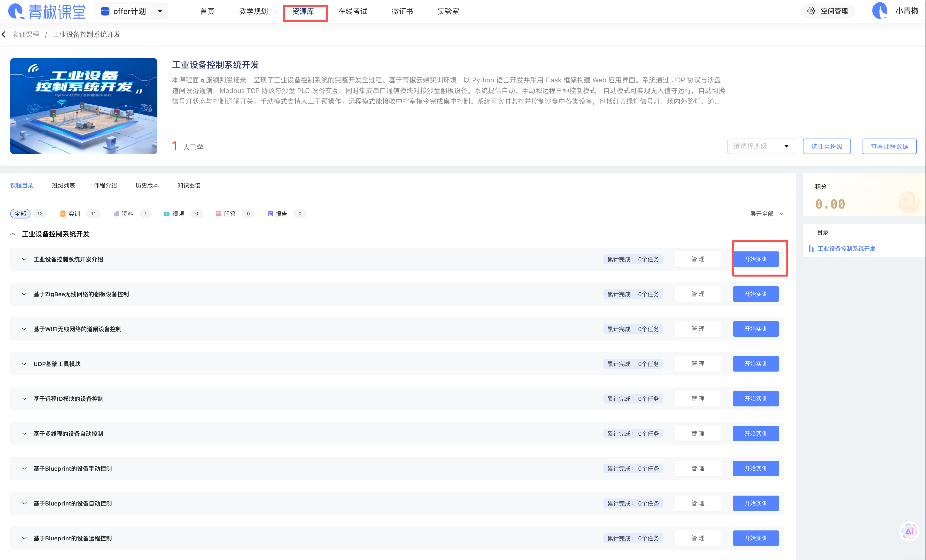Viewport: 926px width, 560px height.
Task: Open the floating AI assistant icon
Action: point(909,531)
